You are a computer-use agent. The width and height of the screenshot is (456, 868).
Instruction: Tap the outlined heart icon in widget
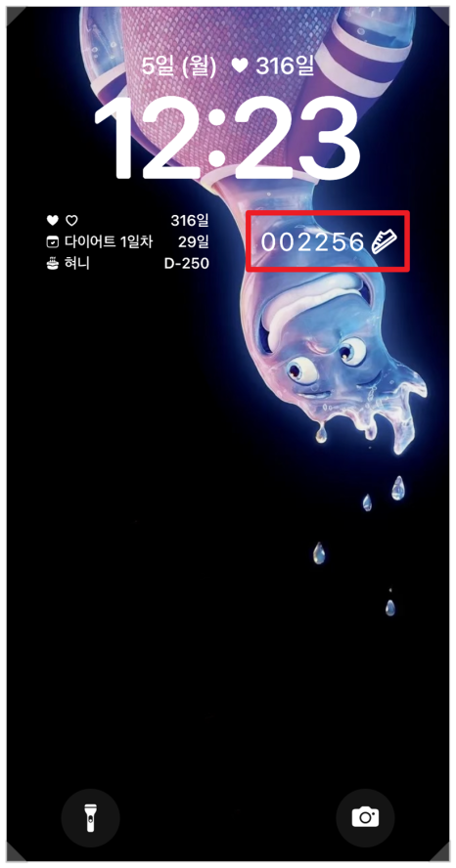click(x=71, y=220)
